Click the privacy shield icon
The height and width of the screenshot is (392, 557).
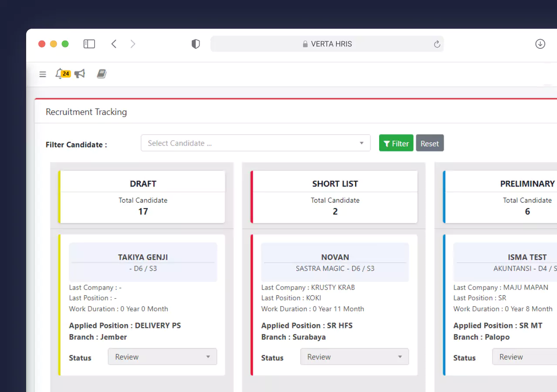[196, 44]
